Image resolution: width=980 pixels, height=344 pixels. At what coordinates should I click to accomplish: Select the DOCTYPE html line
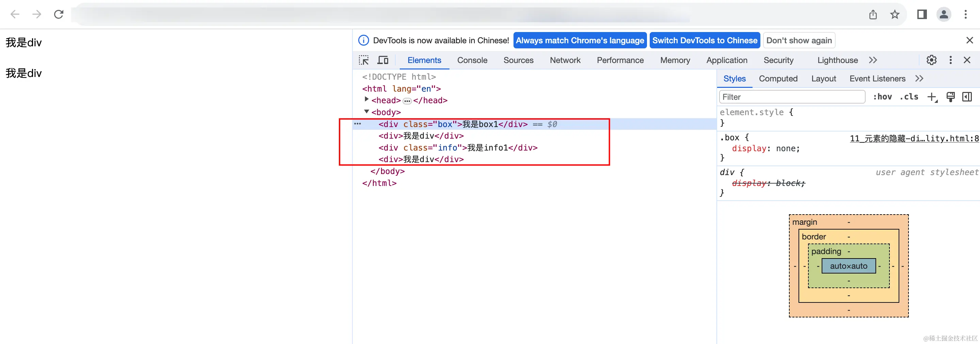click(399, 77)
